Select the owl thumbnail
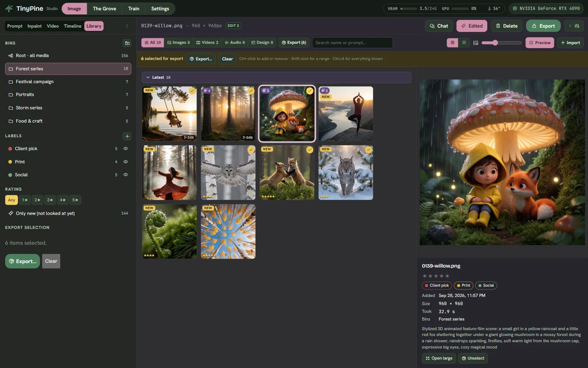This screenshot has height=368, width=588. [x=228, y=173]
